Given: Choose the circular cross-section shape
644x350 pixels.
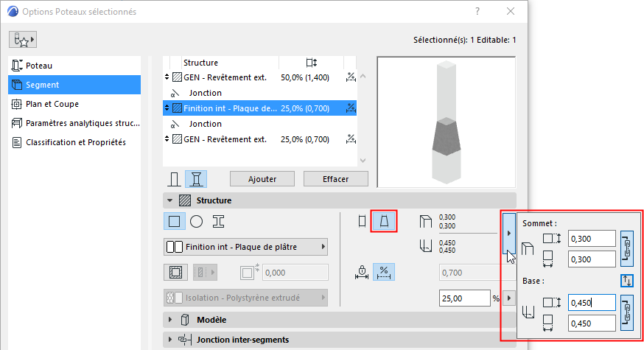Looking at the screenshot, I should [197, 221].
